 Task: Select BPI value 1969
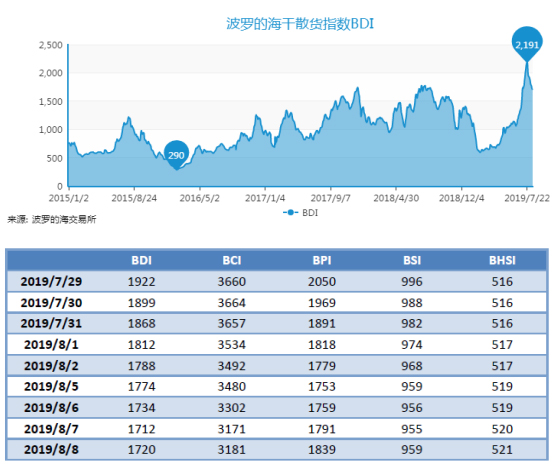coord(322,303)
